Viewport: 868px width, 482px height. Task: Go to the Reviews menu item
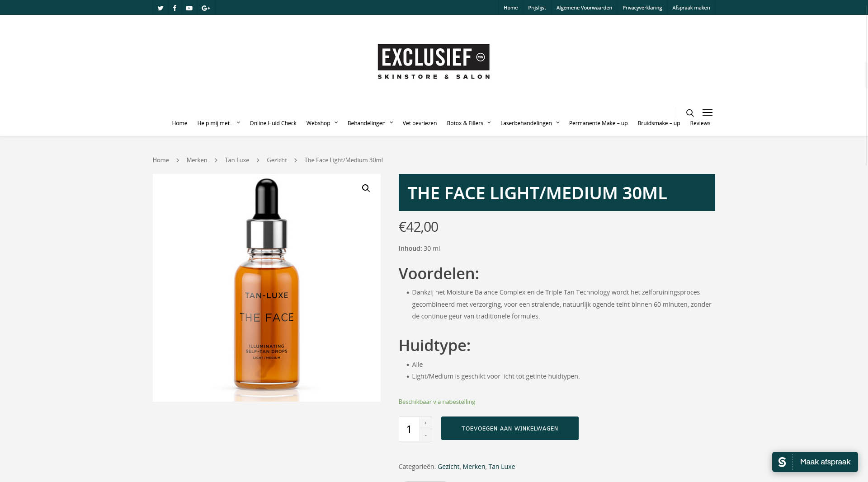tap(700, 123)
